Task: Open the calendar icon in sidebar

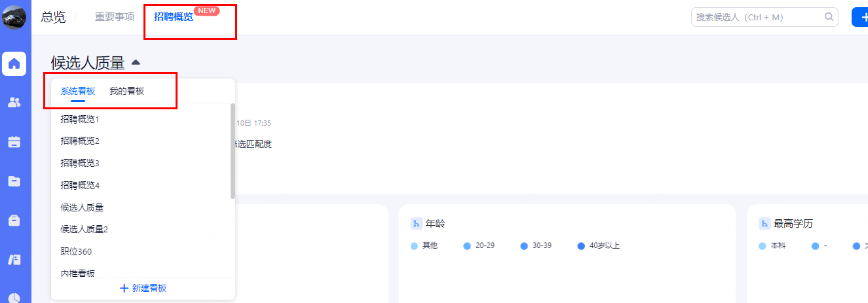Action: (14, 142)
